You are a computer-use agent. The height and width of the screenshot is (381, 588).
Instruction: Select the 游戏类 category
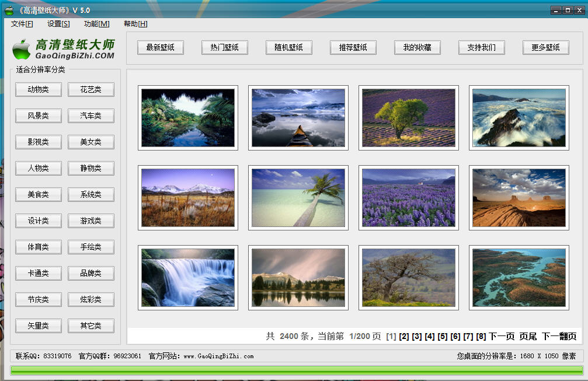(91, 221)
